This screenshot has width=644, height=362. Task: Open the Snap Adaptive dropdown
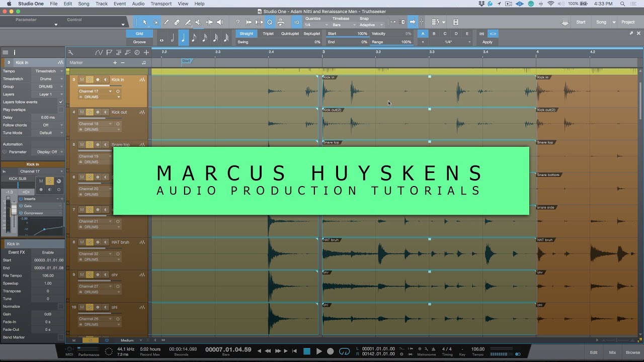point(371,25)
